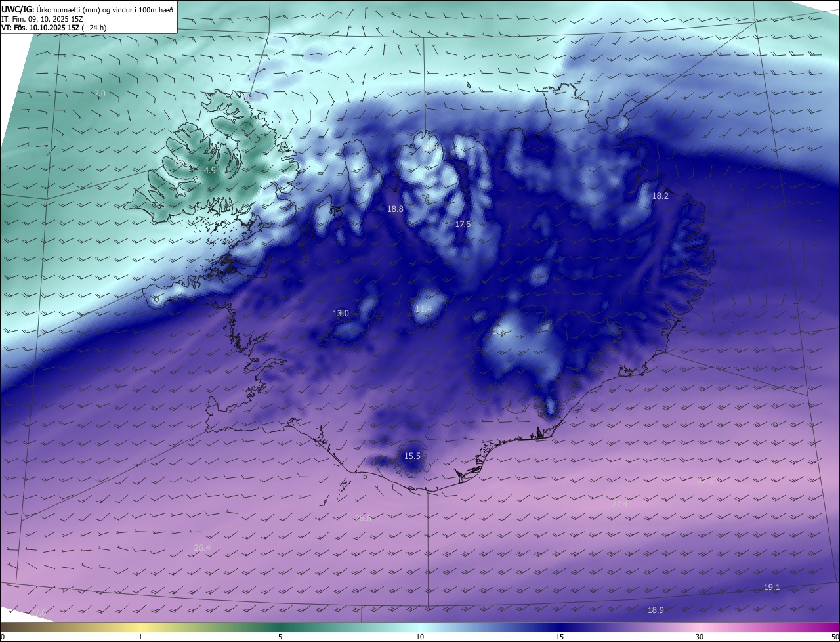Viewport: 840px width, 642px height.
Task: Click the 17.6 value label on the map
Action: coord(463,225)
